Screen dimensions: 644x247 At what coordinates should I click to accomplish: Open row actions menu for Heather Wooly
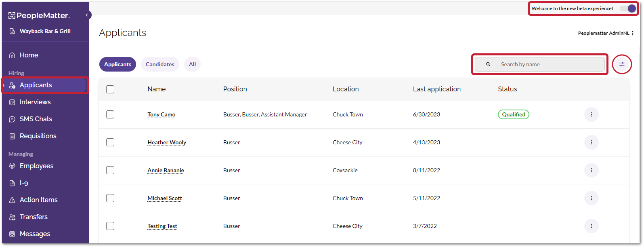(x=591, y=142)
